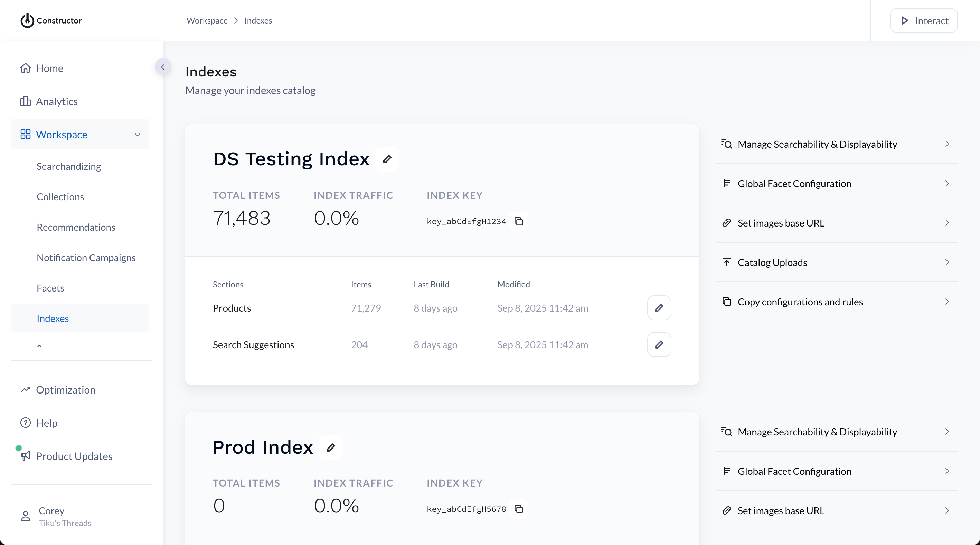Click the user avatar icon
Image resolution: width=980 pixels, height=545 pixels.
(26, 516)
